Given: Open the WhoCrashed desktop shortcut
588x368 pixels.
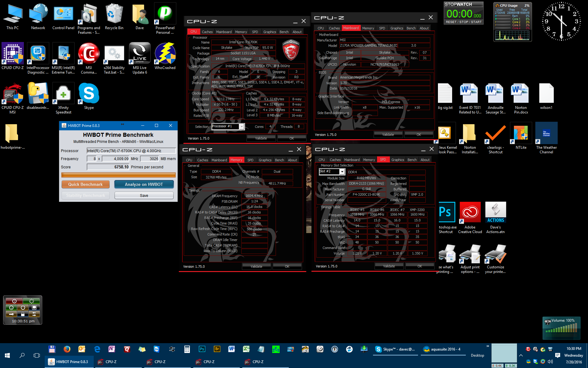Looking at the screenshot, I should (165, 57).
